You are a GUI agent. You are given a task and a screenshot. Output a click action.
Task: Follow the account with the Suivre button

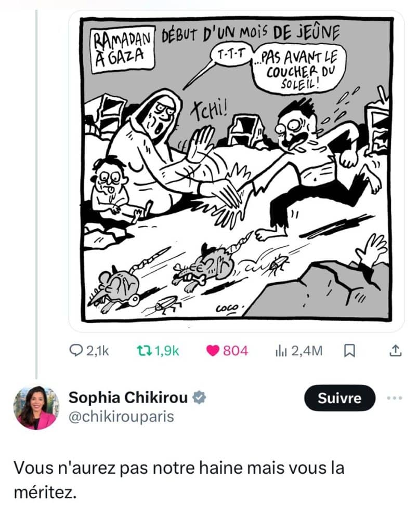339,398
